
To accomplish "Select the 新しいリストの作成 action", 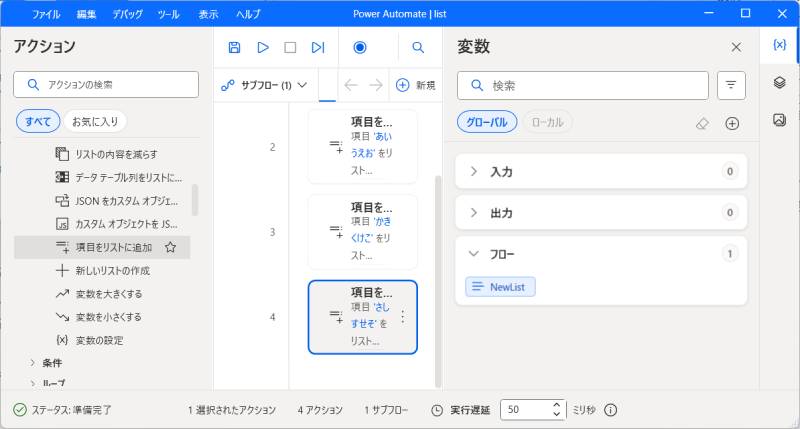I will point(102,270).
